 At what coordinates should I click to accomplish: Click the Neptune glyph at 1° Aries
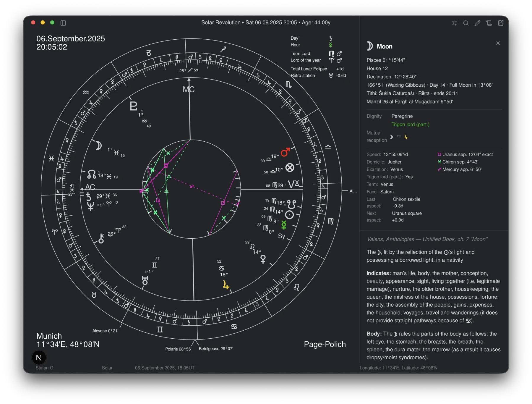point(90,206)
